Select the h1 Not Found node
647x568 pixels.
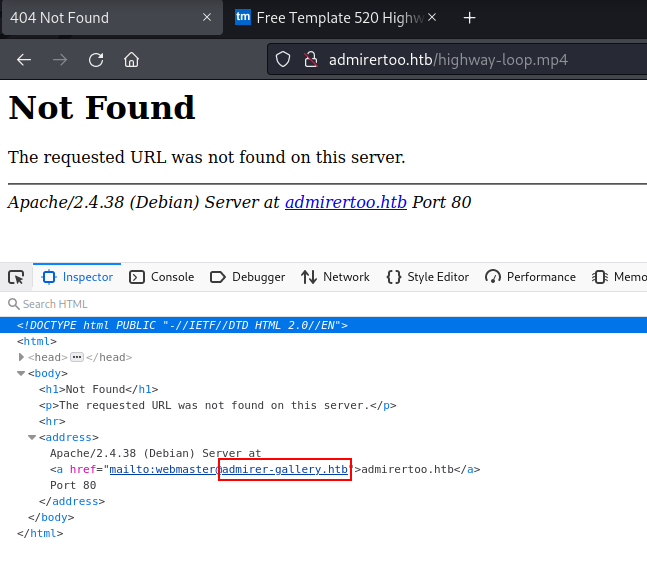point(98,389)
